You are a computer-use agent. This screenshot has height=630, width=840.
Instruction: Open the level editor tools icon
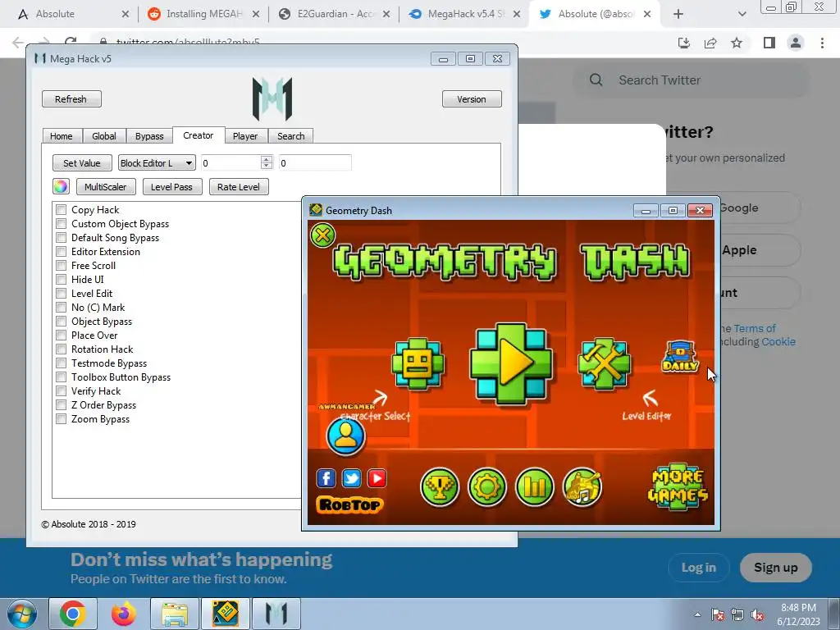(604, 363)
